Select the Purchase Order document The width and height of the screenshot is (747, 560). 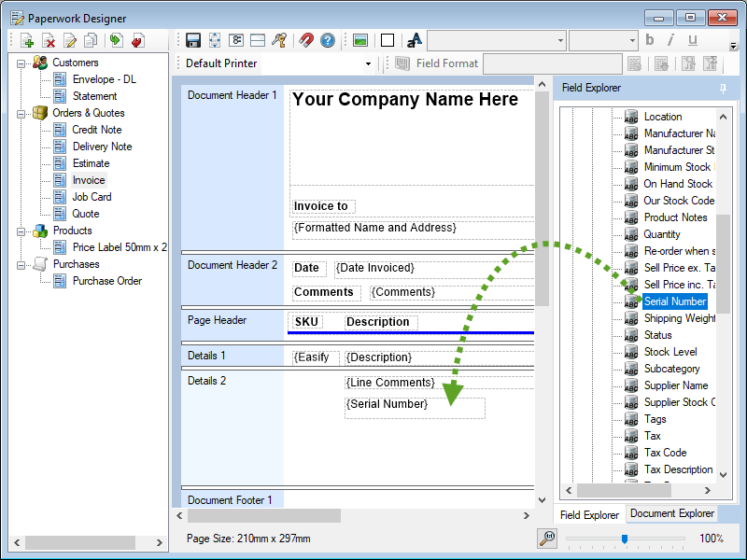point(106,281)
